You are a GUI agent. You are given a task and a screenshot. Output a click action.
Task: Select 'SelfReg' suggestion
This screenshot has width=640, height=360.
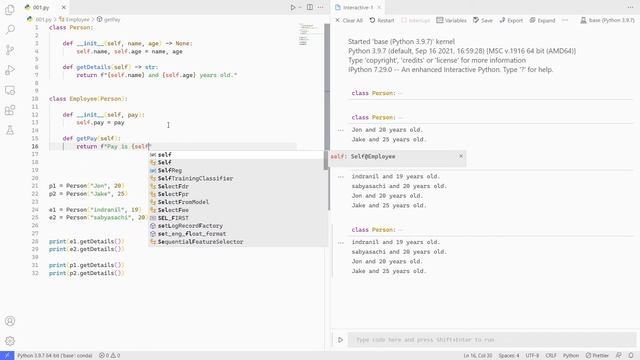(238, 171)
